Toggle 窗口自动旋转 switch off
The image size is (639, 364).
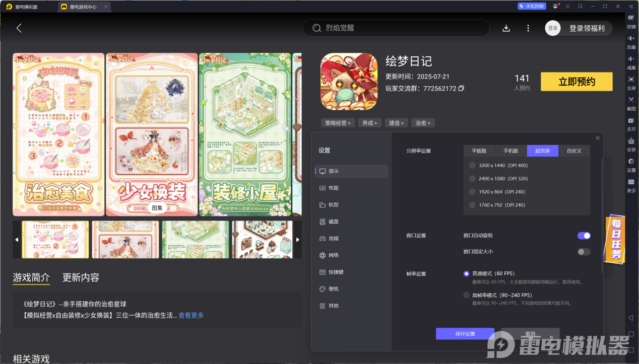(x=584, y=236)
